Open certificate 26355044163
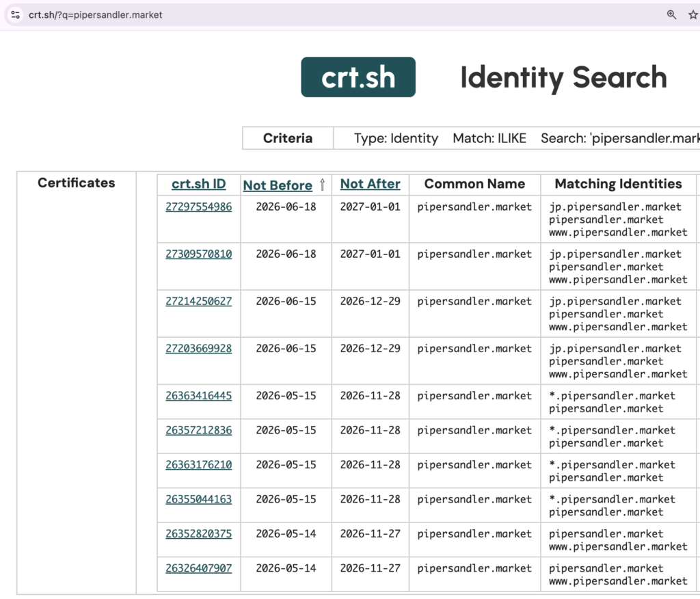Image resolution: width=700 pixels, height=599 pixels. click(199, 499)
